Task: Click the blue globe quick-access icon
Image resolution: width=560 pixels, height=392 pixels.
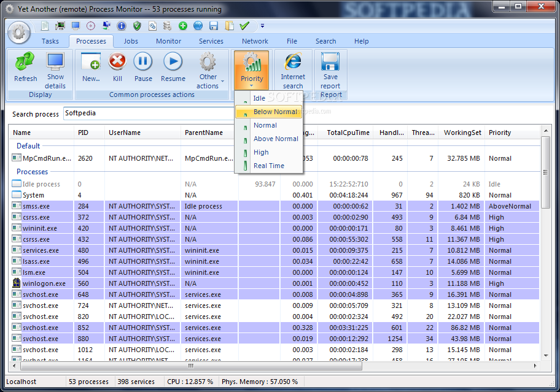Action: pos(198,26)
